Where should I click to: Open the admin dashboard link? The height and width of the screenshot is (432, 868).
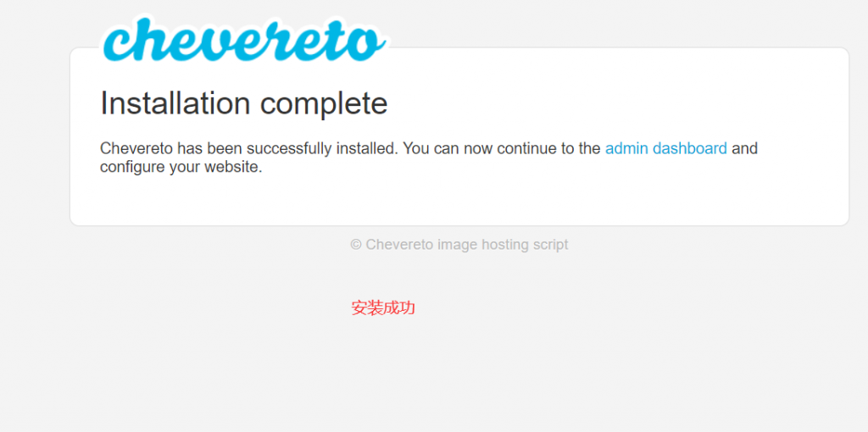click(x=666, y=149)
